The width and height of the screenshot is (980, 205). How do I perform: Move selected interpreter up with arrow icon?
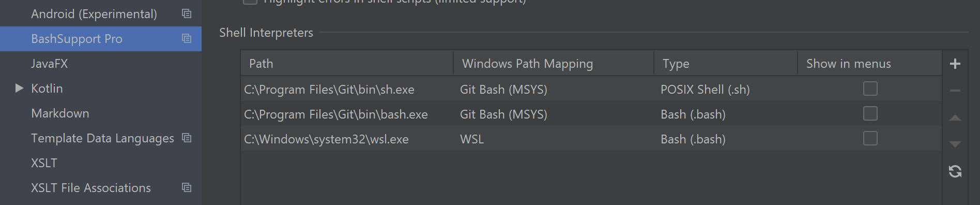[955, 118]
